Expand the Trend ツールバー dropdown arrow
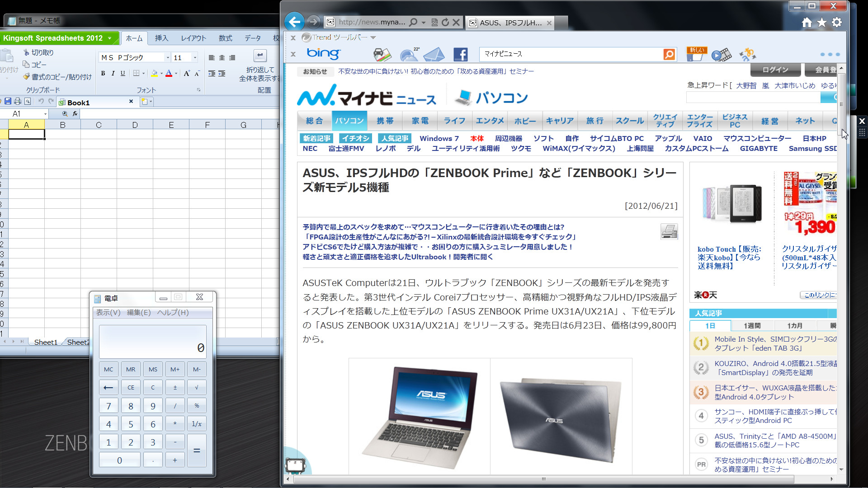This screenshot has height=488, width=868. click(373, 38)
